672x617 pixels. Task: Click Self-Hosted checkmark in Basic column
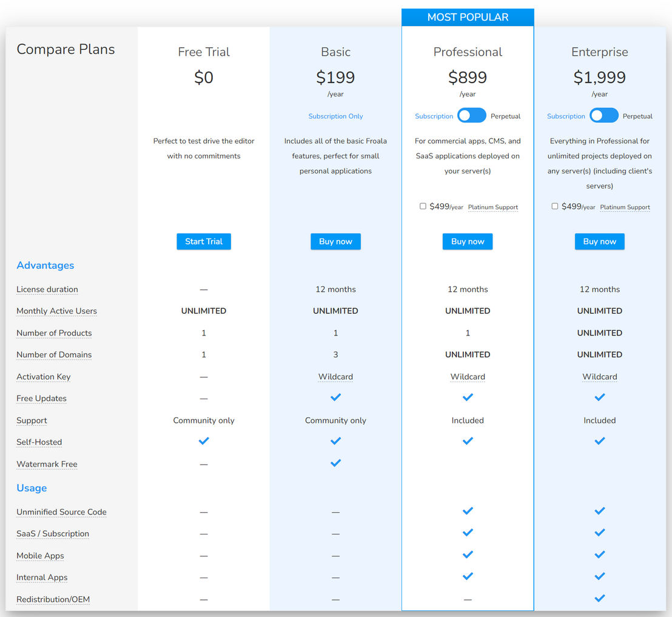click(x=335, y=441)
